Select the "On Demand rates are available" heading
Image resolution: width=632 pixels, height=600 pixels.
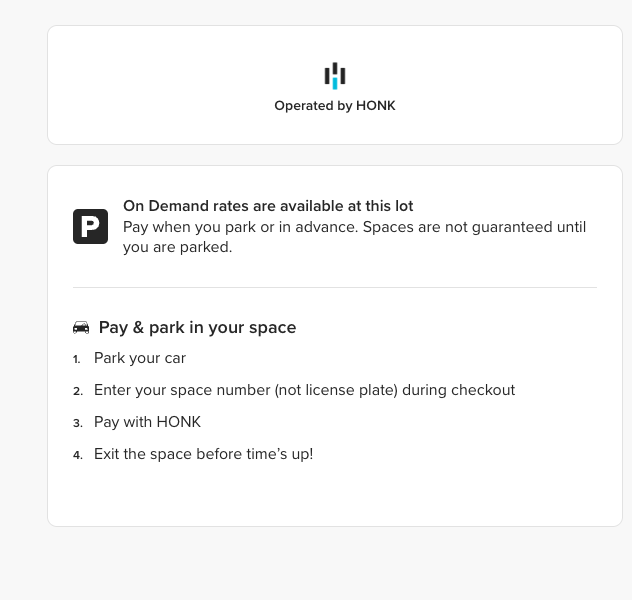point(268,206)
